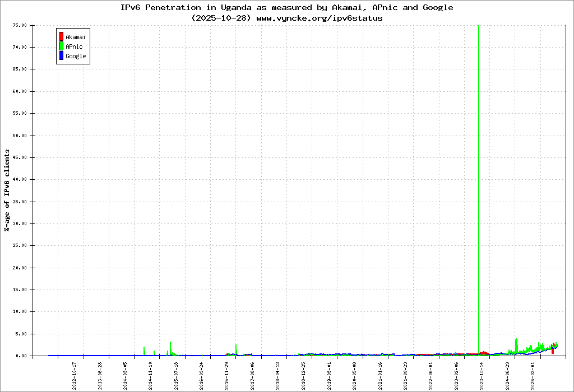The height and width of the screenshot is (392, 574).
Task: Click the chart title about Uganda IPv6 Penetration
Action: pyautogui.click(x=287, y=8)
